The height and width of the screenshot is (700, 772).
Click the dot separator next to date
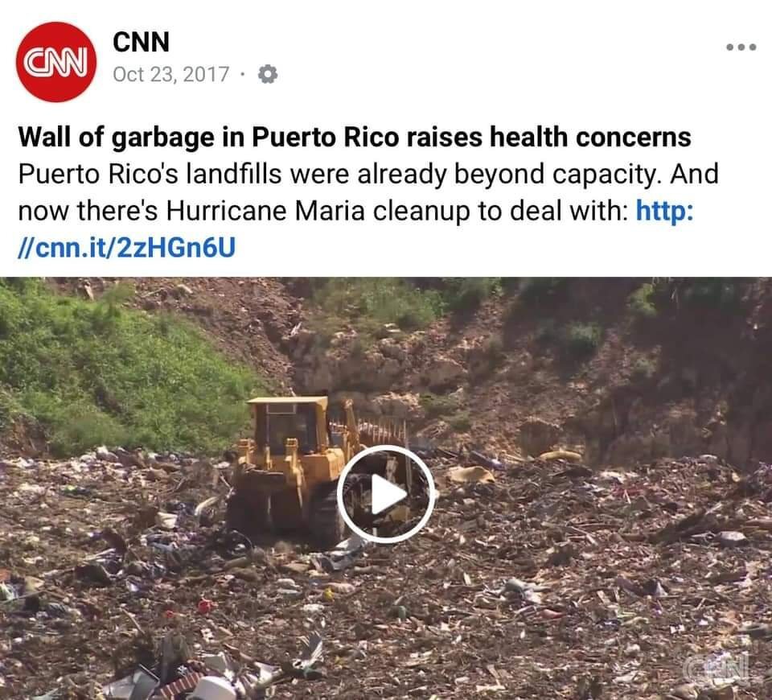tap(242, 76)
